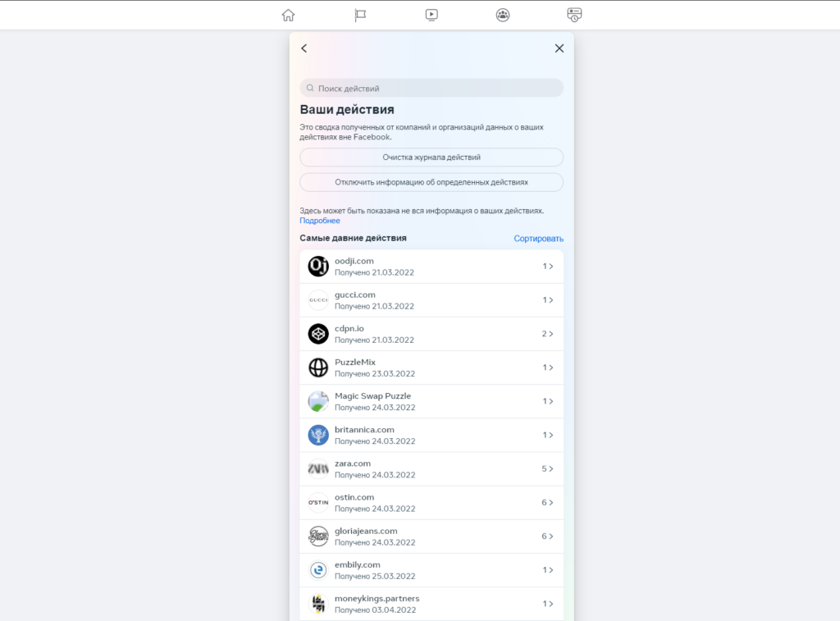Go to the Facebook Home icon
This screenshot has width=840, height=621.
point(288,15)
